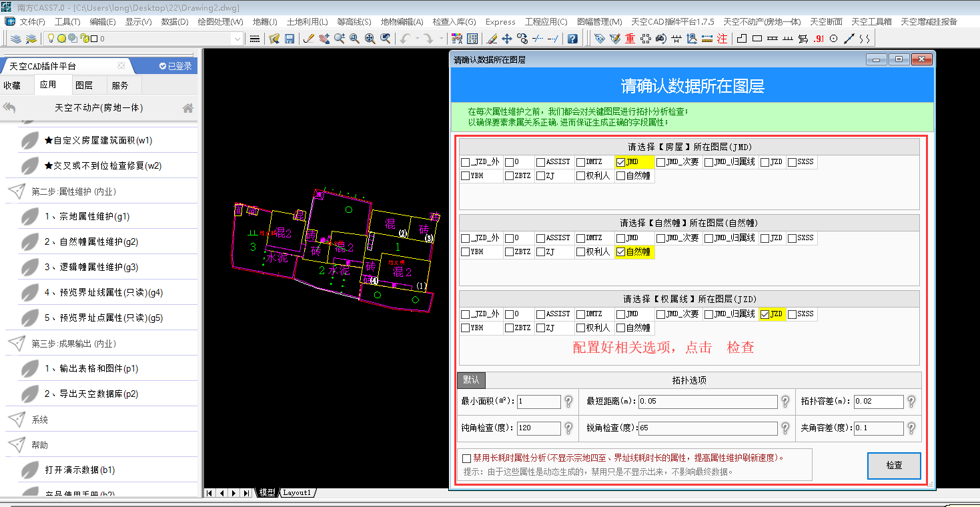Image resolution: width=980 pixels, height=507 pixels.
Task: Check YBH in the 自然幢 layer group
Action: point(465,252)
